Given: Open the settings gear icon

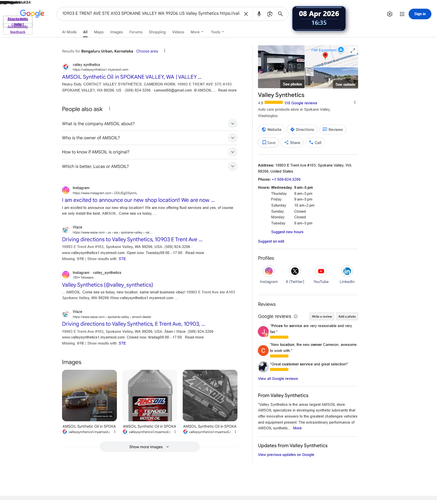Looking at the screenshot, I should 389,14.
